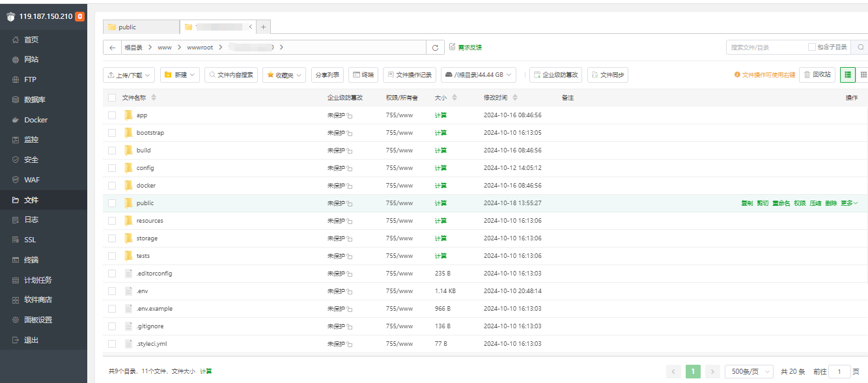Open 终端 terminal from toolbar

(x=363, y=75)
